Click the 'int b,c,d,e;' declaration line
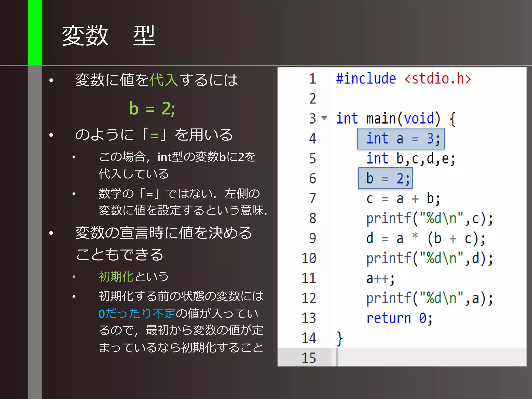Screen dimensions: 532x399 [411, 159]
